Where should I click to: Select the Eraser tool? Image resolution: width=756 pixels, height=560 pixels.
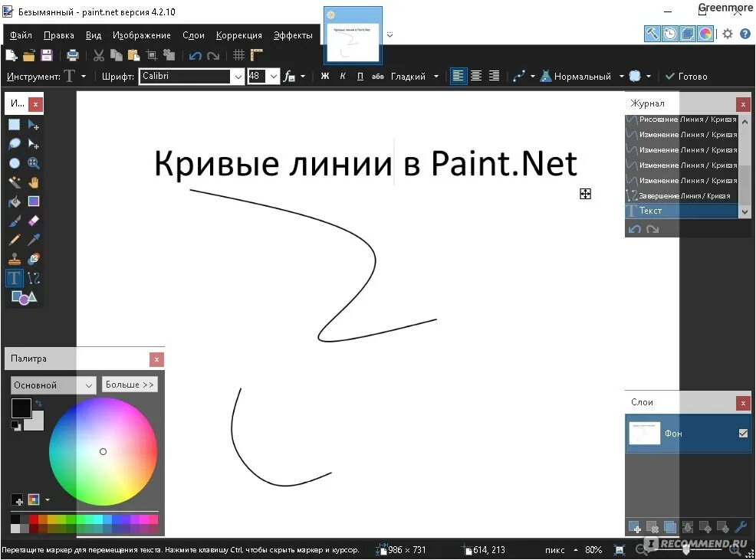coord(33,221)
